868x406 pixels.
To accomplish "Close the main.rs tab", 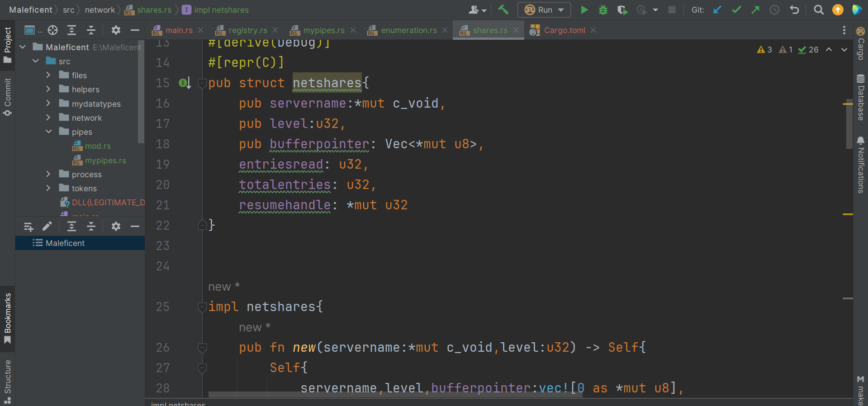I will point(200,30).
